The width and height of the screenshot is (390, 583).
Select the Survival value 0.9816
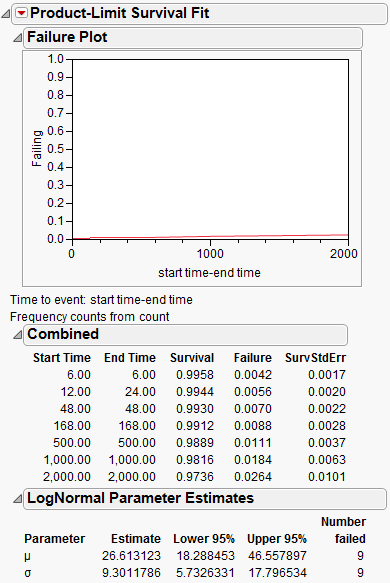[195, 460]
